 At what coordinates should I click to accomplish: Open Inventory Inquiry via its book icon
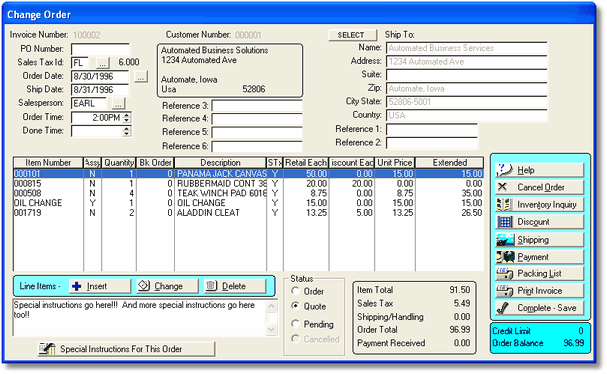(x=504, y=204)
